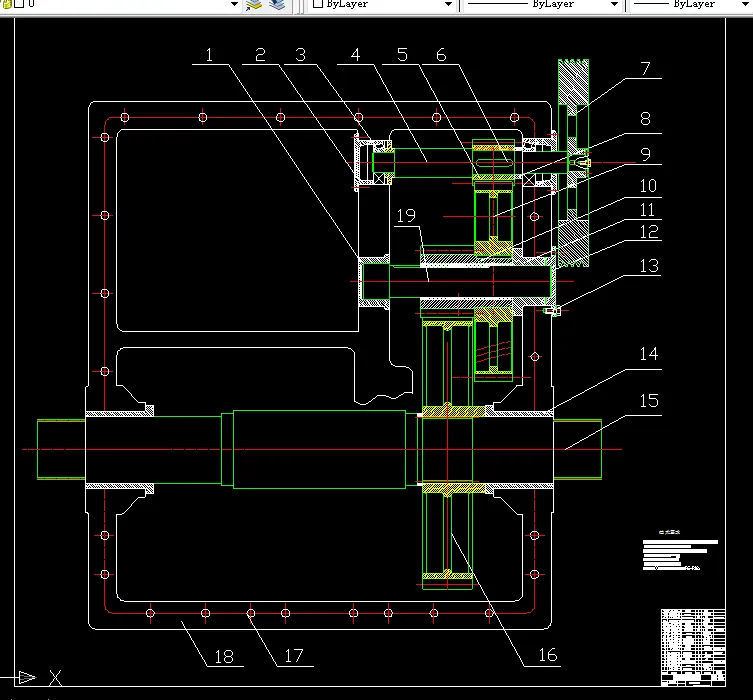
Task: Select part label 14 on the right
Action: 649,354
